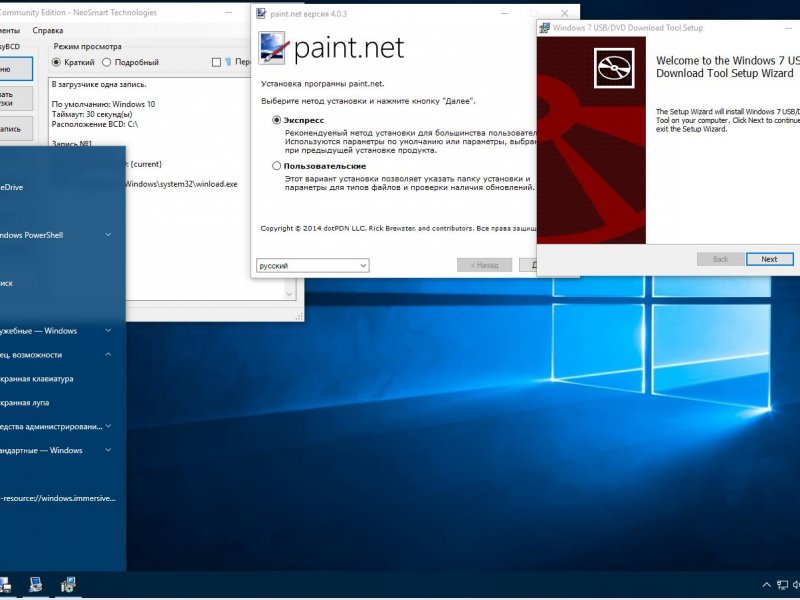Minimize the paint.net installer window
The height and width of the screenshot is (600, 800).
(504, 13)
